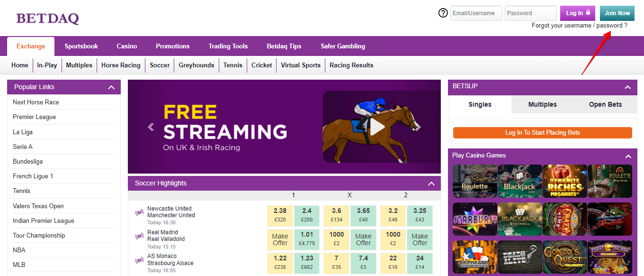Click the Forgot your username link

click(580, 26)
